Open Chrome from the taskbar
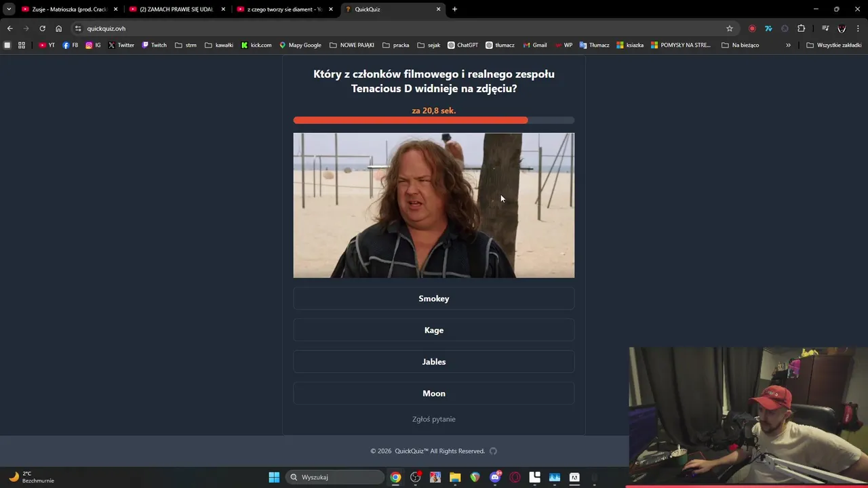 point(395,477)
